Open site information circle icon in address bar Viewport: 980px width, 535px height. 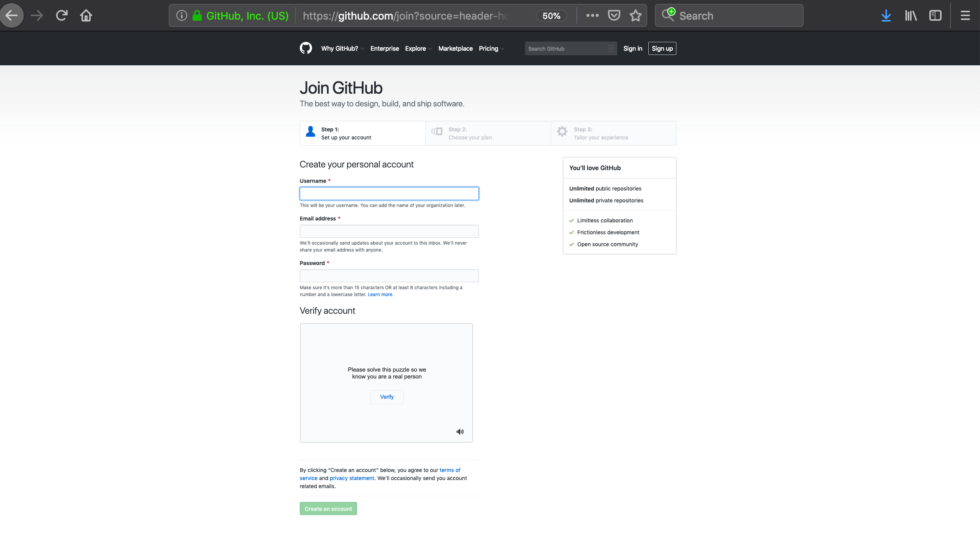coord(181,15)
